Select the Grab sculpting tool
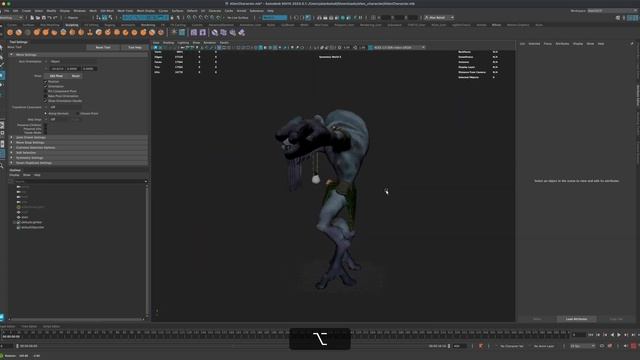Screen dimensions: 640x360 coord(37,32)
